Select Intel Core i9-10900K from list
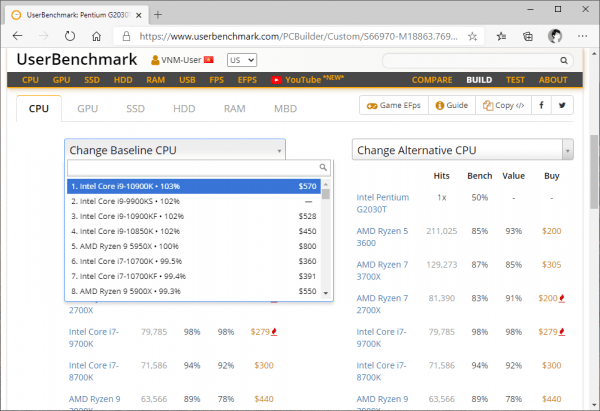Viewport: 600px width, 411px height. click(x=194, y=186)
